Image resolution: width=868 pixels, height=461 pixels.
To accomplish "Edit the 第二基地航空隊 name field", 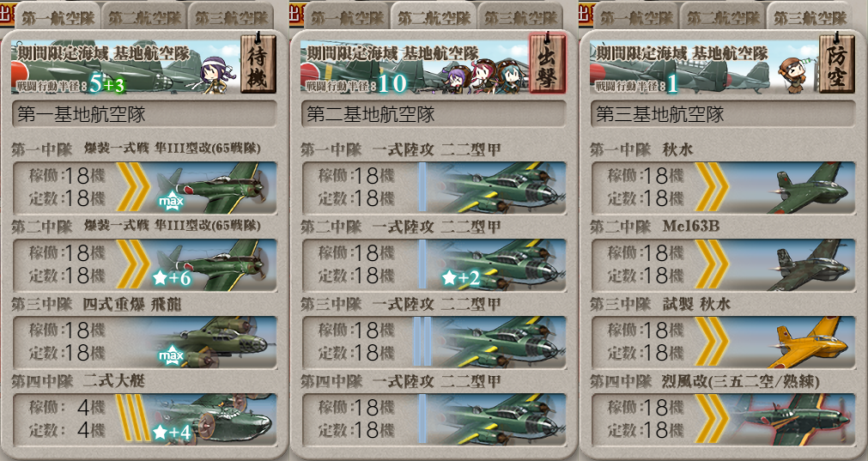I will point(434,114).
